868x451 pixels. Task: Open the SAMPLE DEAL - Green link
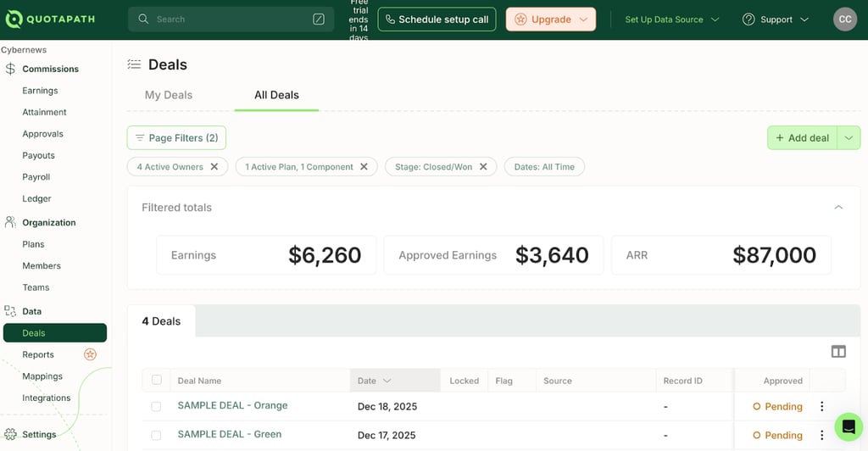(229, 434)
